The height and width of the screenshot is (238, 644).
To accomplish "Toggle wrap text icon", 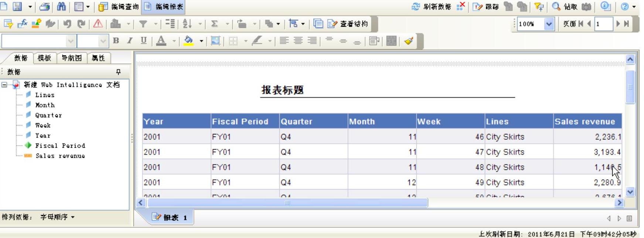I will click(x=374, y=41).
